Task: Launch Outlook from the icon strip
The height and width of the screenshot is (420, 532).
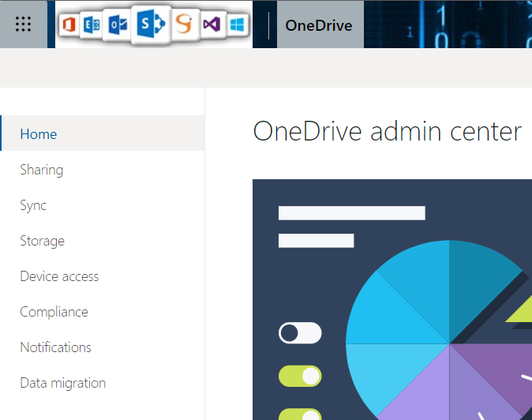Action: [x=117, y=24]
